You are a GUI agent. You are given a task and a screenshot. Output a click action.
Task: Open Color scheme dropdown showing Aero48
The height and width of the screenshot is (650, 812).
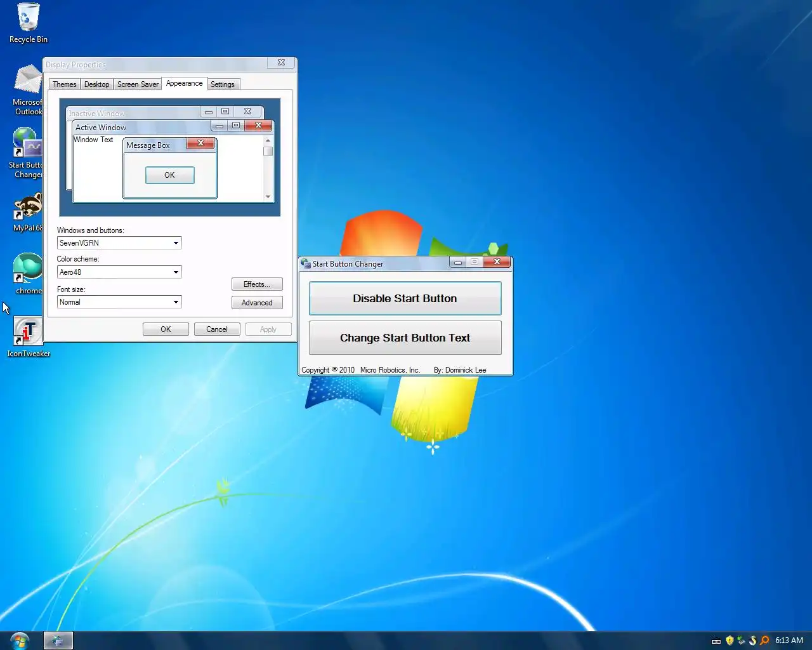119,272
